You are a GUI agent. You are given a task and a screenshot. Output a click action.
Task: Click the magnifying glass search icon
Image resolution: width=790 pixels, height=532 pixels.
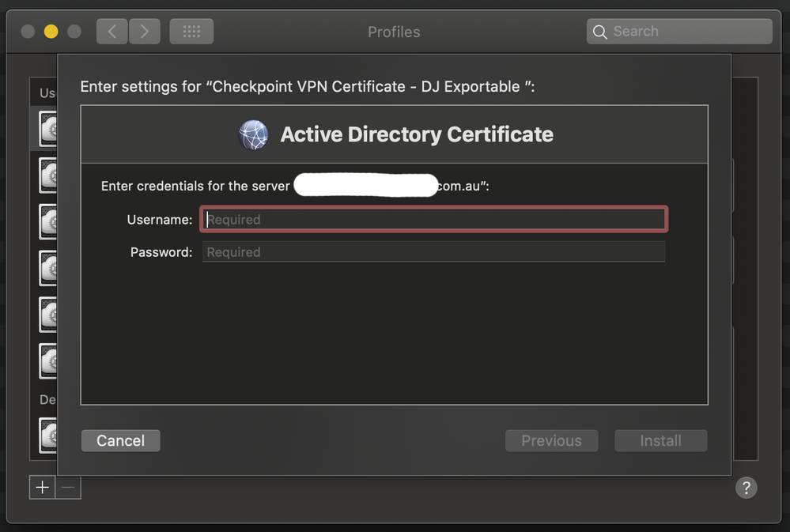[x=599, y=32]
